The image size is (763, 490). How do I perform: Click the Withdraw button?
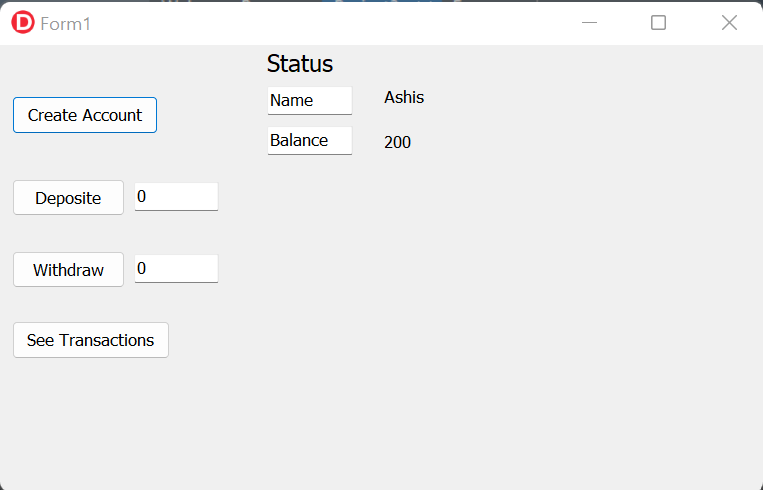[x=68, y=270]
